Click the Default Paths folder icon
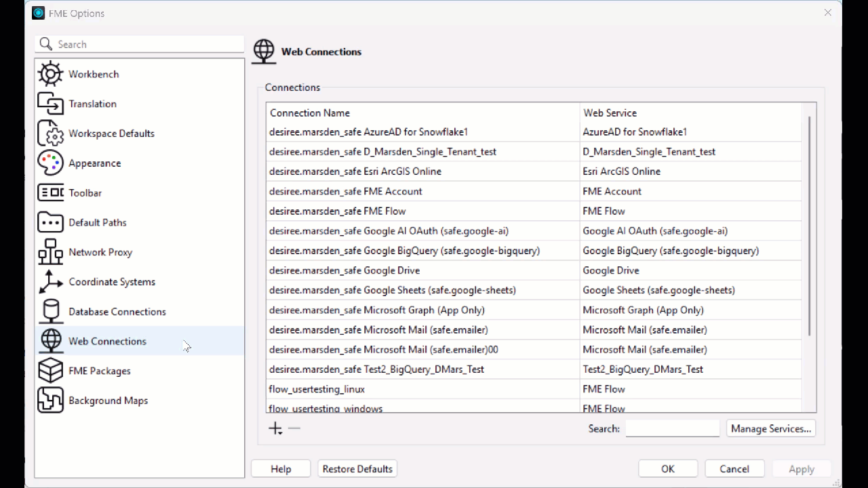This screenshot has width=868, height=488. (50, 222)
